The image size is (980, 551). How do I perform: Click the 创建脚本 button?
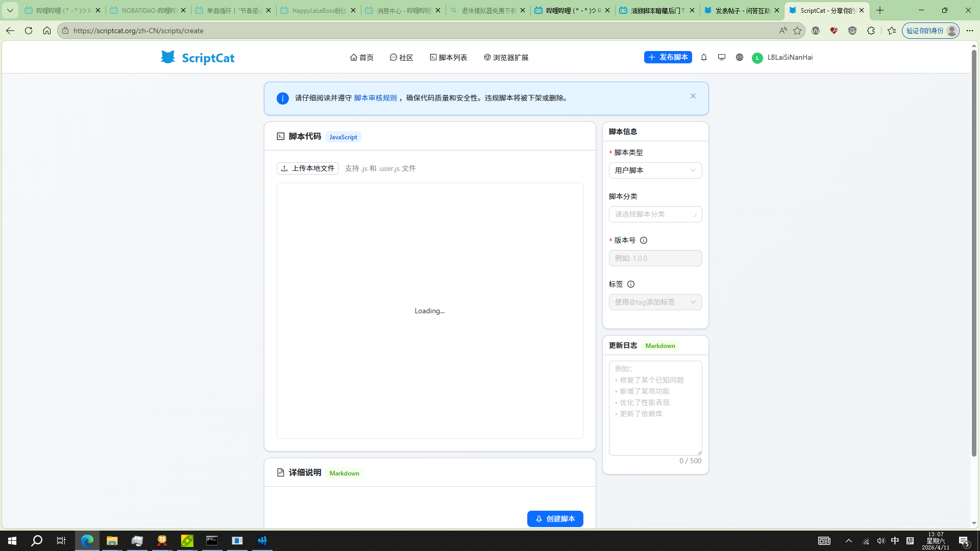coord(555,519)
